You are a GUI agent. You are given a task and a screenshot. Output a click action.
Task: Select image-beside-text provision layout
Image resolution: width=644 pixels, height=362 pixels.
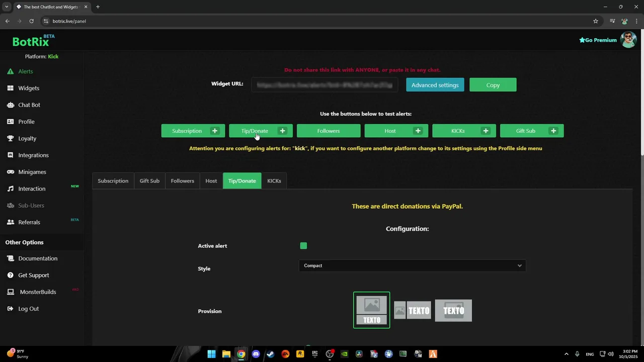pyautogui.click(x=413, y=310)
